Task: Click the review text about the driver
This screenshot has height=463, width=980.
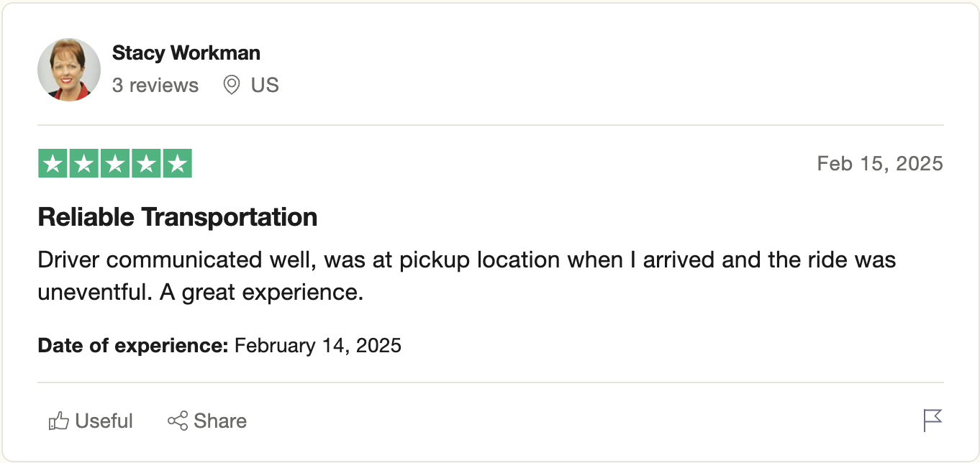Action: (x=467, y=276)
